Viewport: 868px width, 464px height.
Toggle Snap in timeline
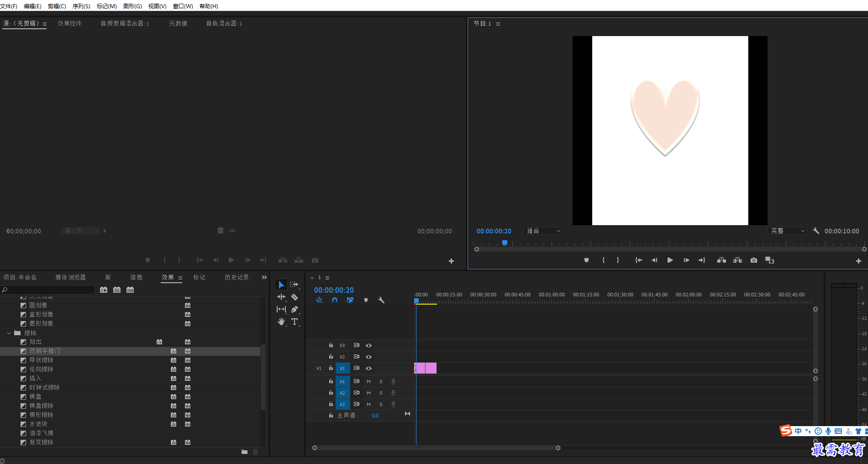coord(335,300)
